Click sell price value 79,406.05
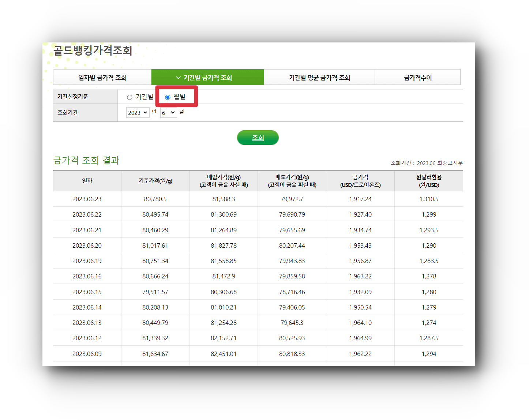529x420 pixels. (292, 307)
